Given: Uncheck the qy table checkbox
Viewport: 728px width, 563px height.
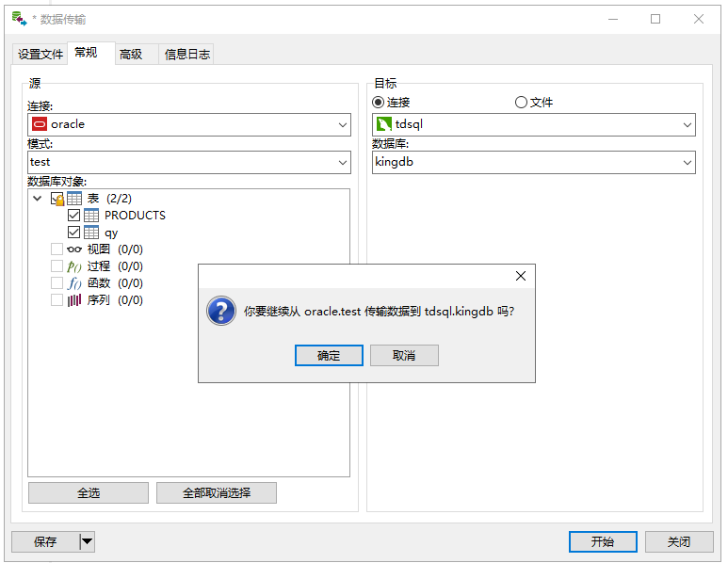Looking at the screenshot, I should coord(73,232).
